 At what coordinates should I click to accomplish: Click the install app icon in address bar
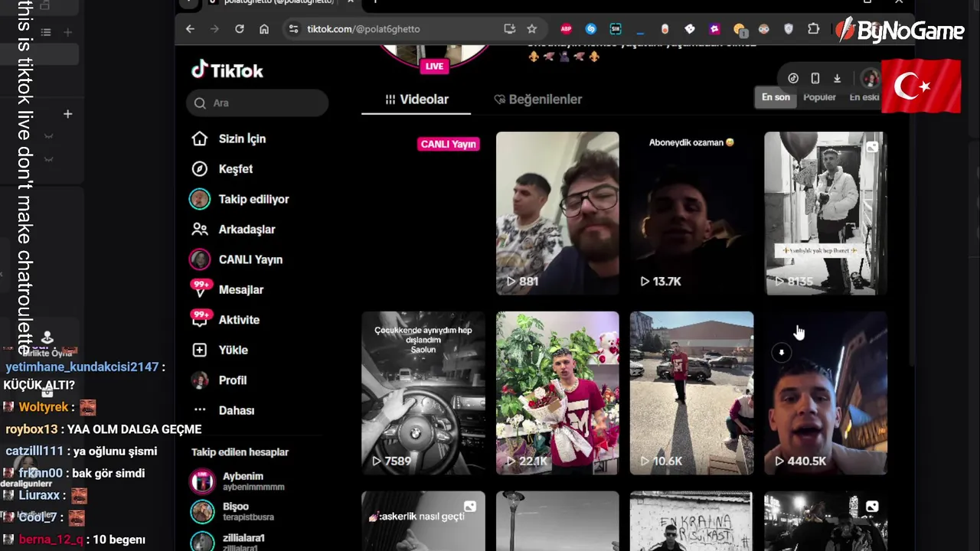click(x=509, y=29)
